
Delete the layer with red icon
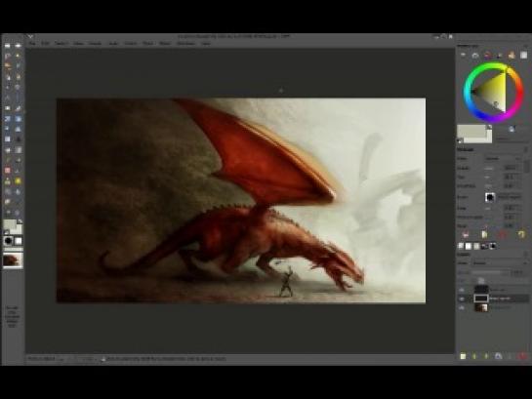tap(522, 356)
